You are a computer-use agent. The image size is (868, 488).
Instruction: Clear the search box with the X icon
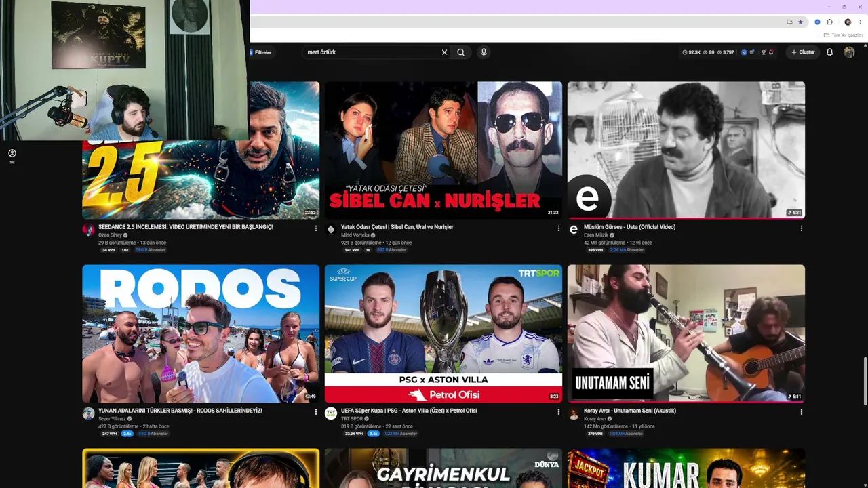point(445,52)
